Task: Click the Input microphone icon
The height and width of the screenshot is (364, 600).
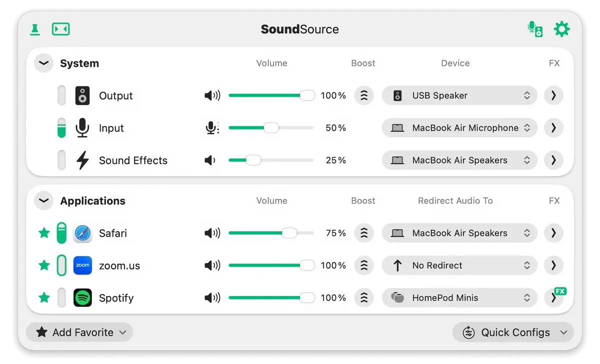Action: click(x=82, y=128)
